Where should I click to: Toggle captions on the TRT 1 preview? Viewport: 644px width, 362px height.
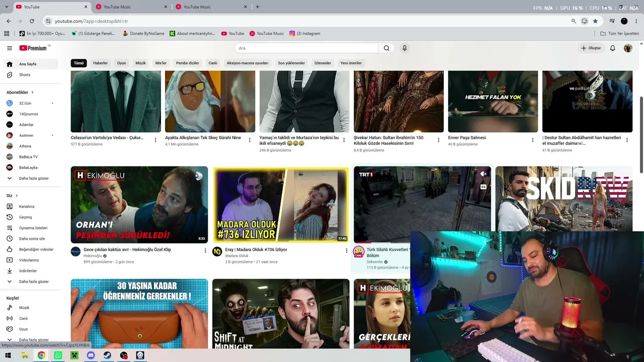pyautogui.click(x=484, y=187)
